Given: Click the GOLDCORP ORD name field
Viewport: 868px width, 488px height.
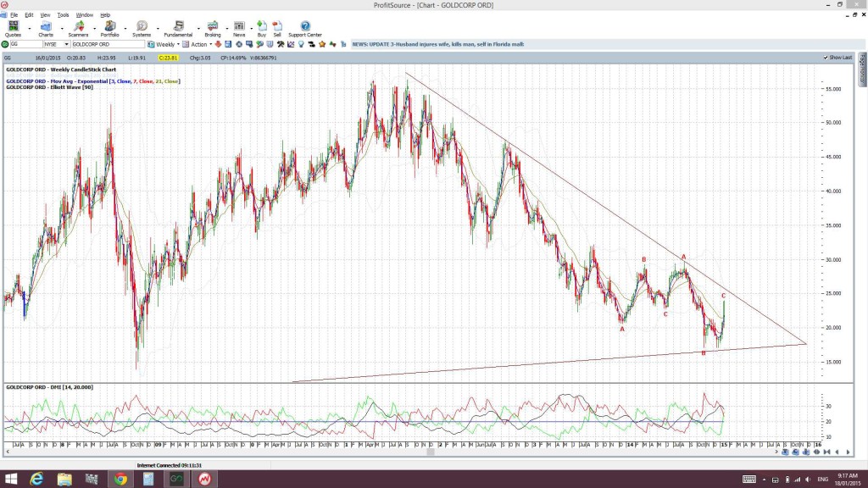Looking at the screenshot, I should (x=108, y=44).
